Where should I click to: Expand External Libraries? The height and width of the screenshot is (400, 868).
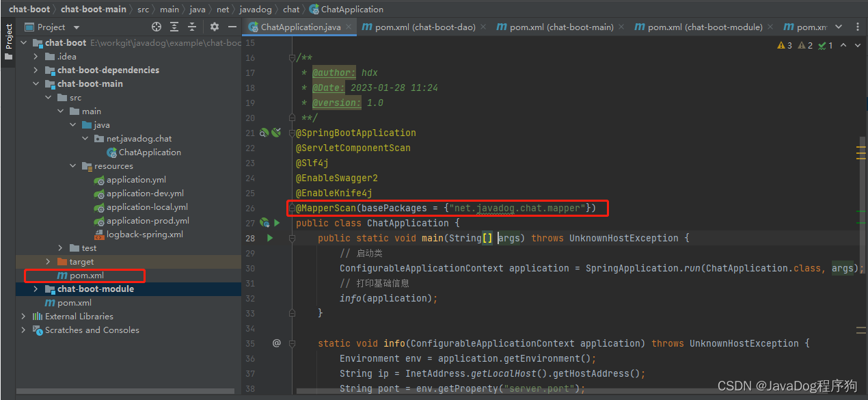tap(24, 316)
